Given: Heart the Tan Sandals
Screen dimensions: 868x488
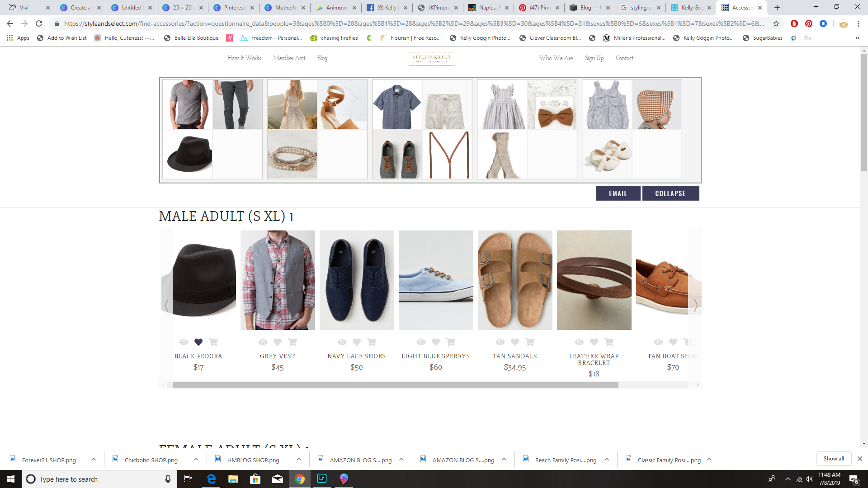Looking at the screenshot, I should [x=515, y=342].
